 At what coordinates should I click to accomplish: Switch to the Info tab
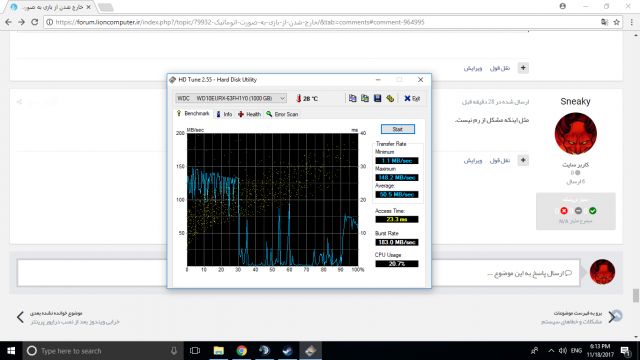(224, 114)
